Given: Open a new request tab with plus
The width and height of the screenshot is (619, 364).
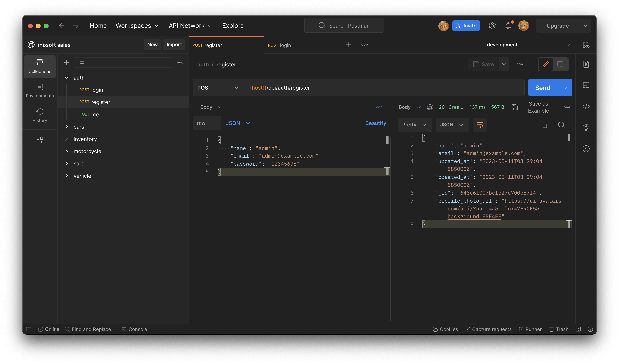Looking at the screenshot, I should coord(349,45).
